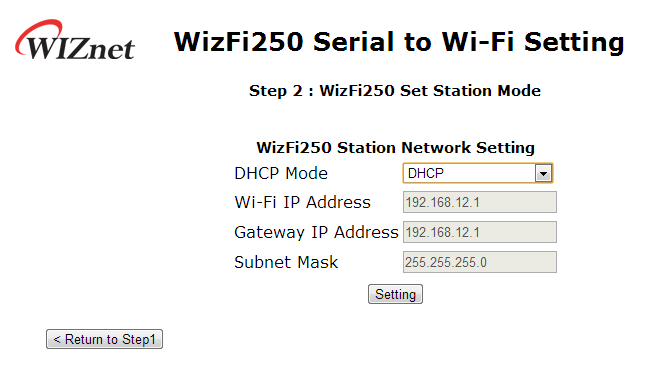Click the DHCP text in the dropdown
653x371 pixels.
(426, 173)
